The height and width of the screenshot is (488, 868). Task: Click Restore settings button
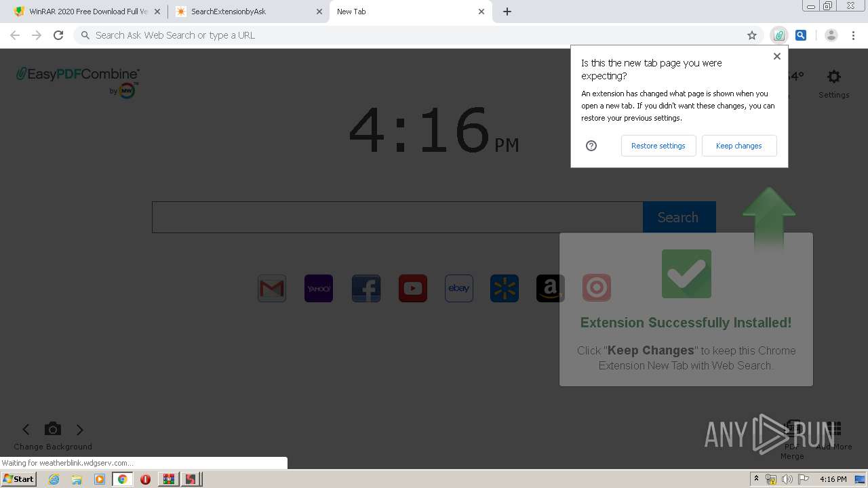point(658,146)
